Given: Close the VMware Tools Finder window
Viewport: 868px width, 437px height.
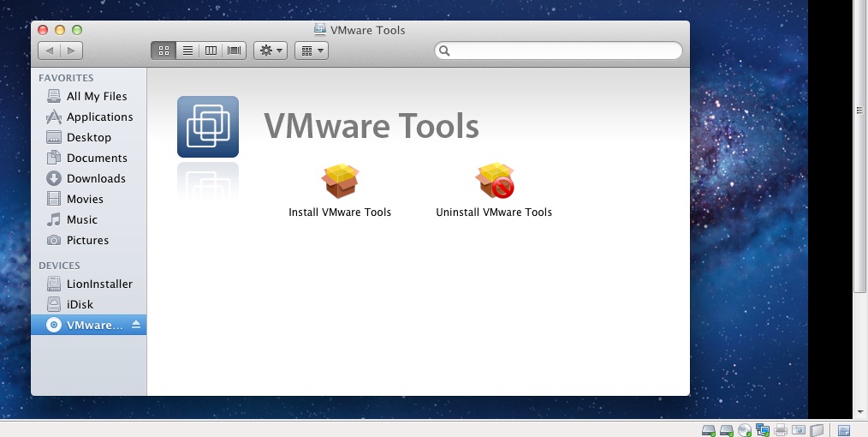Looking at the screenshot, I should click(43, 30).
